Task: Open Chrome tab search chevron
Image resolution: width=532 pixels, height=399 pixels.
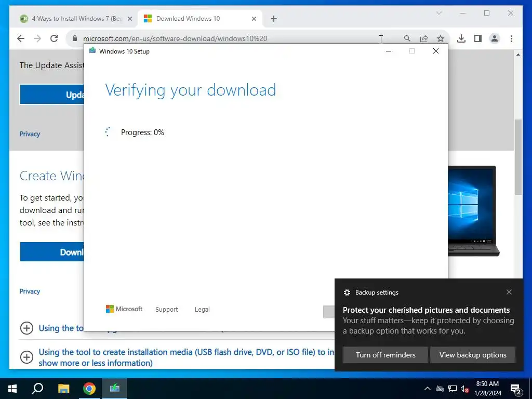Action: [438, 13]
